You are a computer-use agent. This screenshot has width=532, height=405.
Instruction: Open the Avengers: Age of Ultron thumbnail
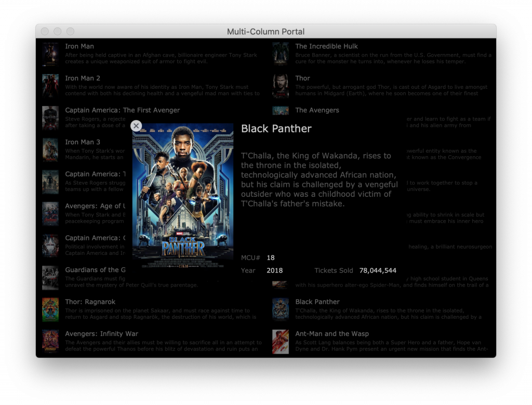coord(50,214)
